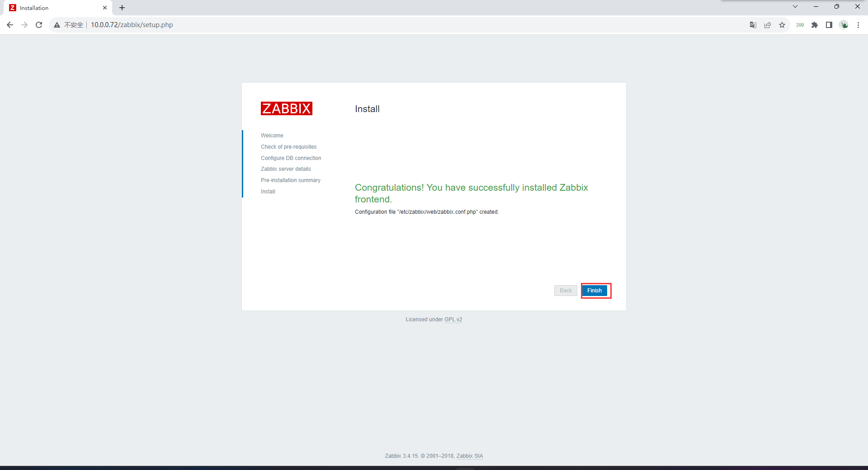Screen dimensions: 868x470
Task: Reload the setup.php page
Action: pyautogui.click(x=39, y=25)
